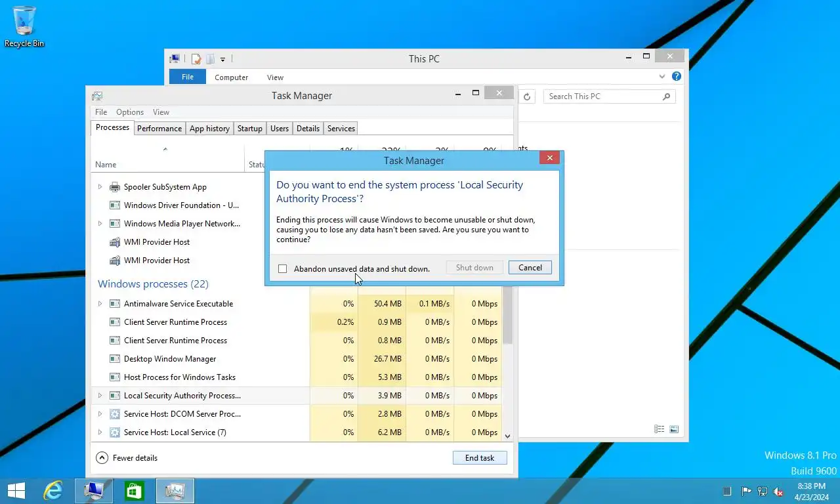Open Help in the This PC window

(677, 77)
